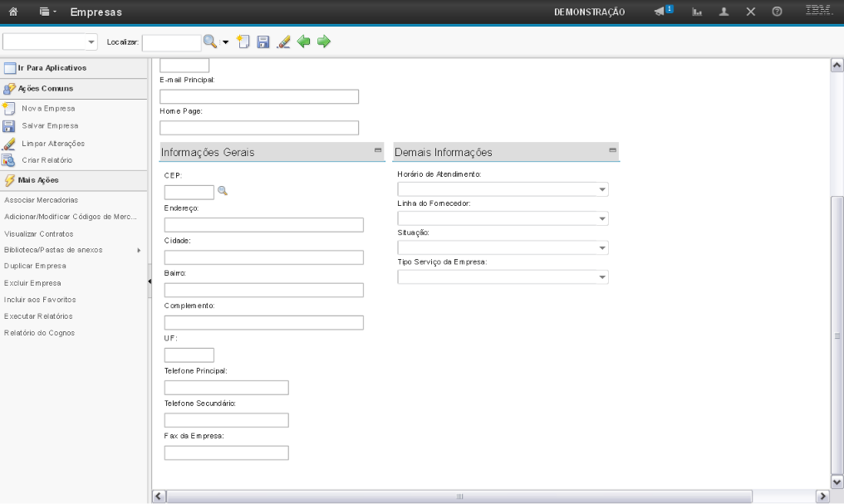Expand Tipo Serviço da Empresa dropdown

click(603, 277)
